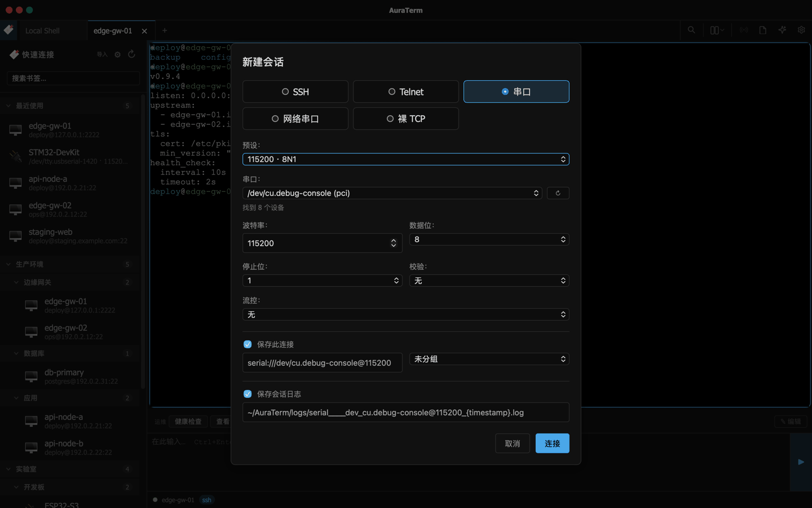Open the 串口 device dropdown
The image size is (812, 508).
(392, 193)
